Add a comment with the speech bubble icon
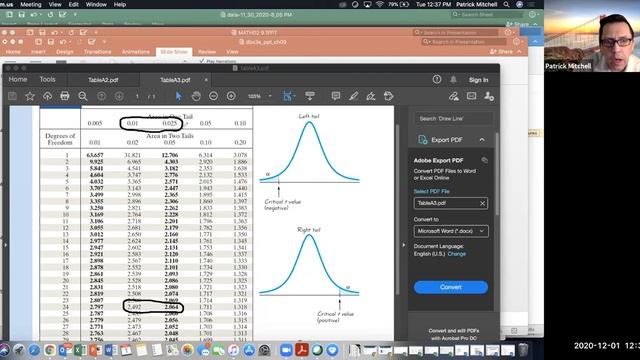The image size is (640, 360). [x=336, y=96]
